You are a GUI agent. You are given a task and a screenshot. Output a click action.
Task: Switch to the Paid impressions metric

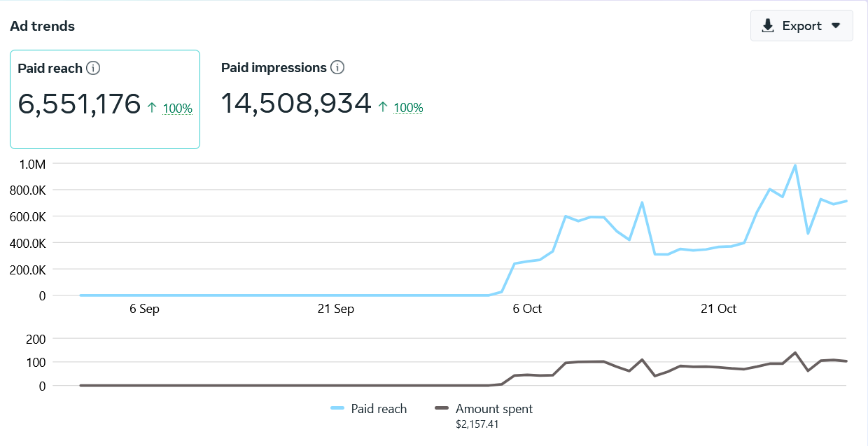click(x=273, y=68)
